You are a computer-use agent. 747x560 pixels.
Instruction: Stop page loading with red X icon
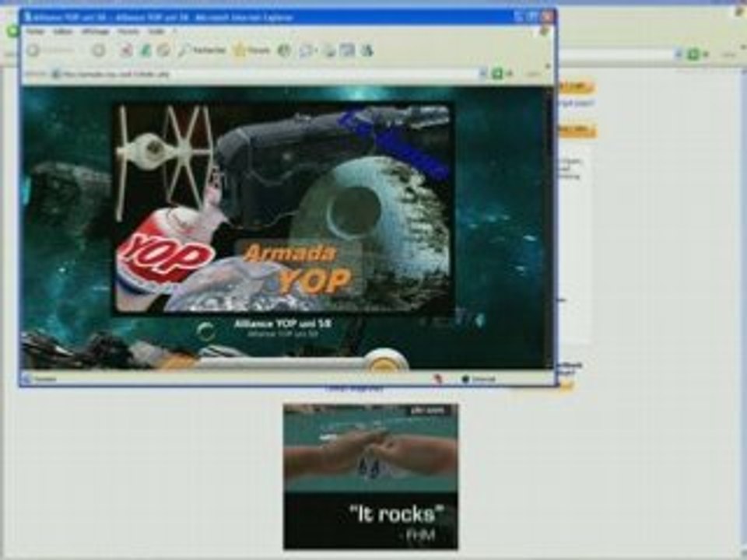(x=126, y=50)
